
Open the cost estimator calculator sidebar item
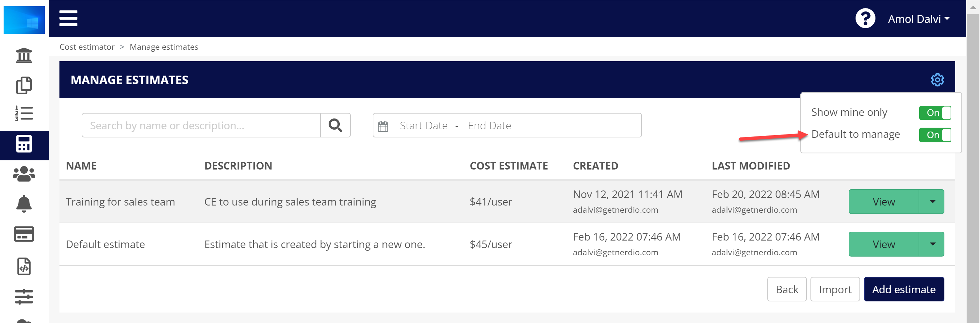point(24,144)
